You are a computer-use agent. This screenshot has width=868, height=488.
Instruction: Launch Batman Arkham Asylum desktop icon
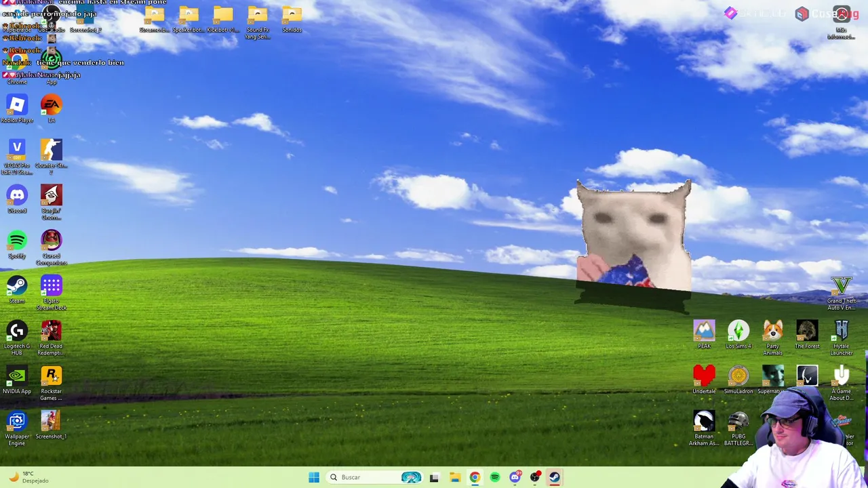tap(704, 428)
